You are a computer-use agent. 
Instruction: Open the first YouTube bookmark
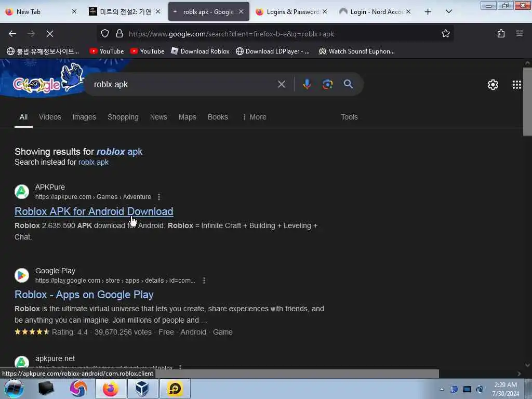click(107, 51)
